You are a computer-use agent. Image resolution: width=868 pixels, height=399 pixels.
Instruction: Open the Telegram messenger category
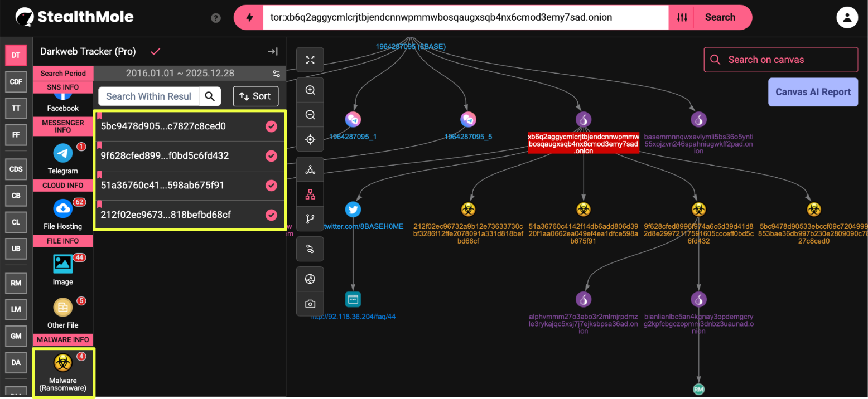point(63,158)
